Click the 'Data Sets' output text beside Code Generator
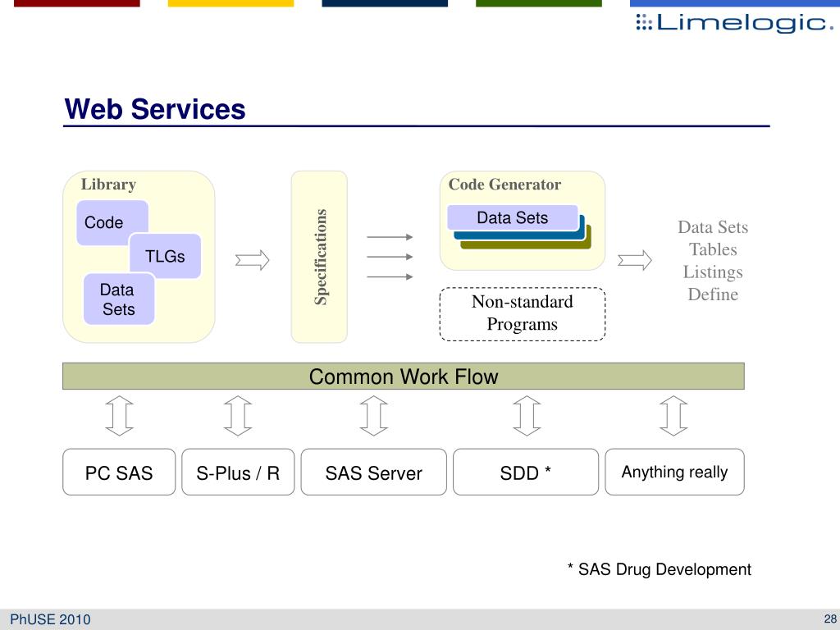This screenshot has width=840, height=630. pos(713,227)
